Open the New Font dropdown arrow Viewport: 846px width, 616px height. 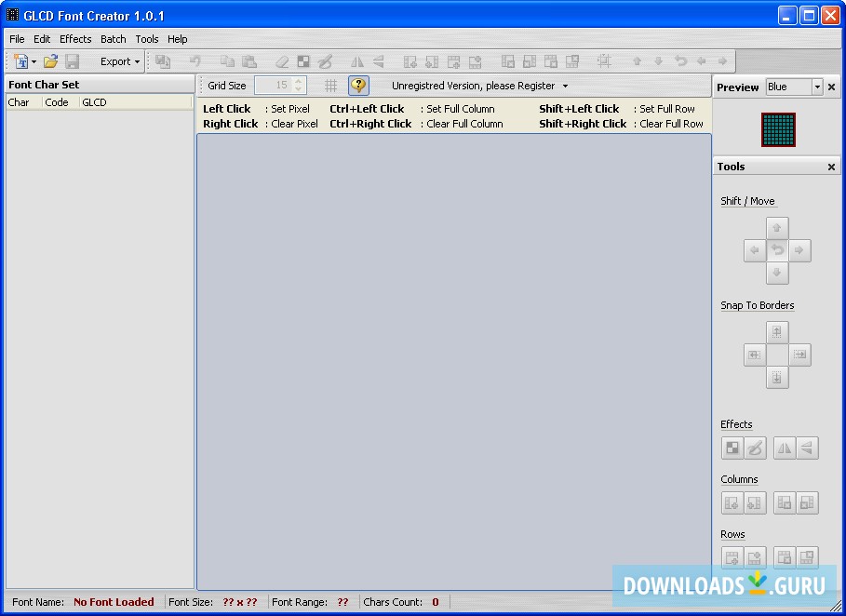click(34, 62)
